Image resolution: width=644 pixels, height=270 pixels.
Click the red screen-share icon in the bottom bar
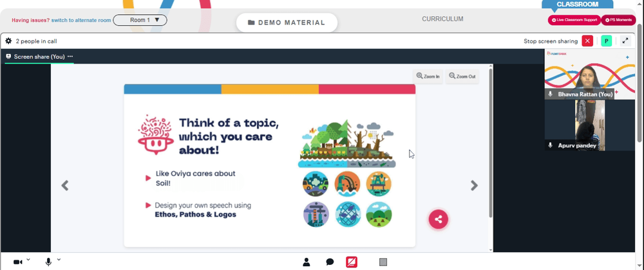[352, 262]
